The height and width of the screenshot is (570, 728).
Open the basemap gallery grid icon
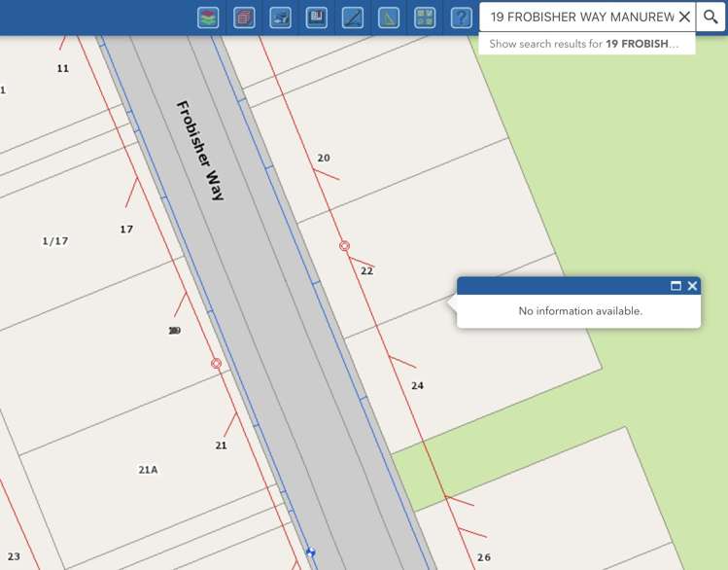coord(425,18)
